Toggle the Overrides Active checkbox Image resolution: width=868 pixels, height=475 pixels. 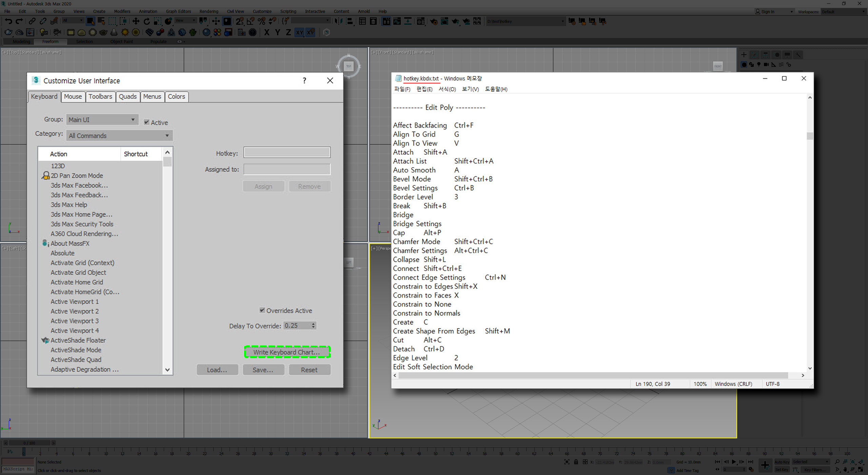coord(262,310)
